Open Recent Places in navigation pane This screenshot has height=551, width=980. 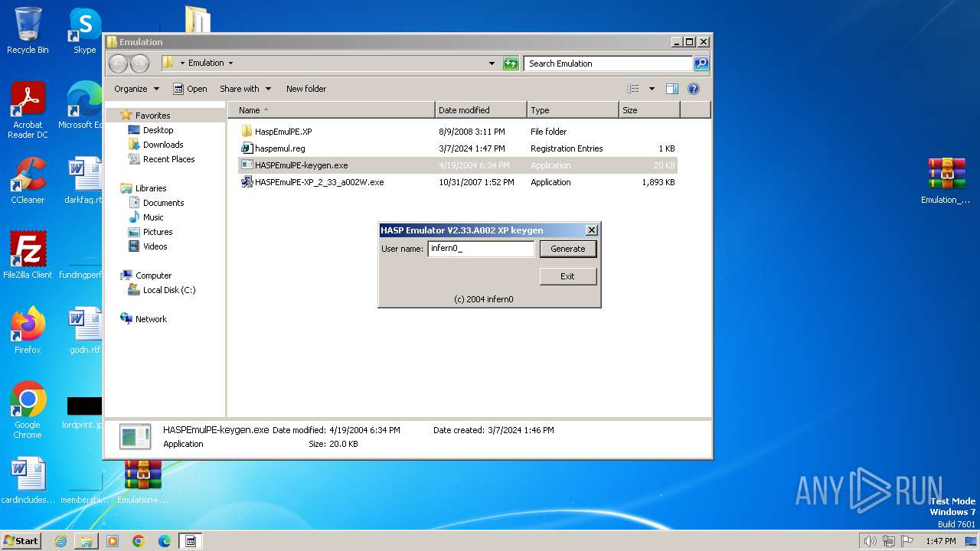pos(168,159)
